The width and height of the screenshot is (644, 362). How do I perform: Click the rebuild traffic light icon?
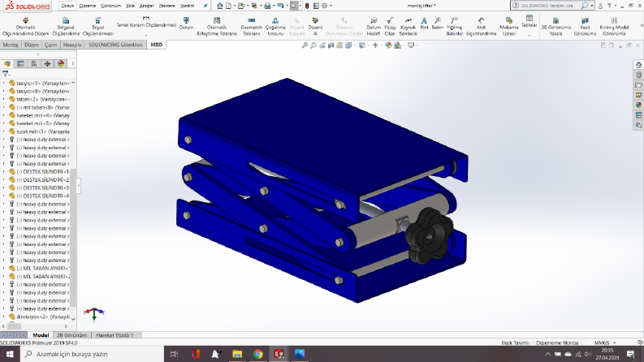coord(307,6)
